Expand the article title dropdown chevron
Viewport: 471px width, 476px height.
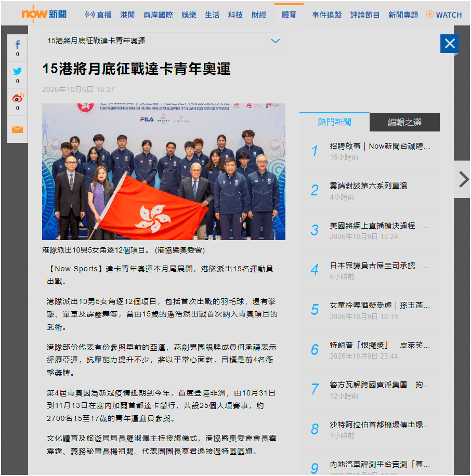[x=275, y=41]
